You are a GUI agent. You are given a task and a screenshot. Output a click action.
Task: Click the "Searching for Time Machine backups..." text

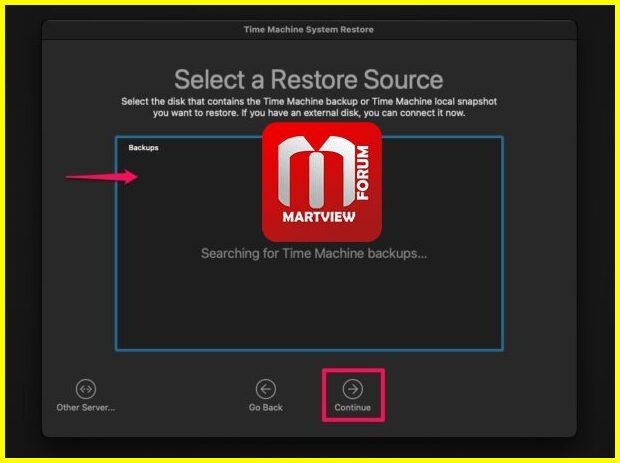pyautogui.click(x=314, y=253)
